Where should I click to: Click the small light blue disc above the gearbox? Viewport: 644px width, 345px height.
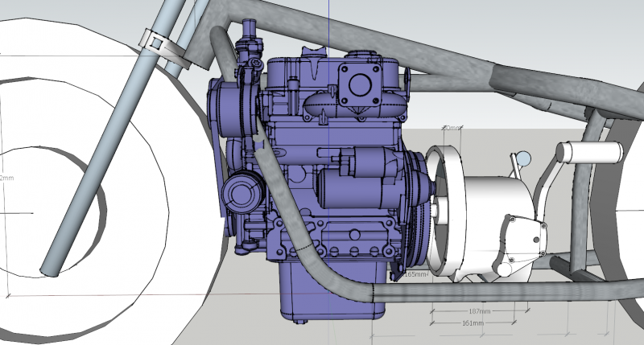click(x=523, y=158)
